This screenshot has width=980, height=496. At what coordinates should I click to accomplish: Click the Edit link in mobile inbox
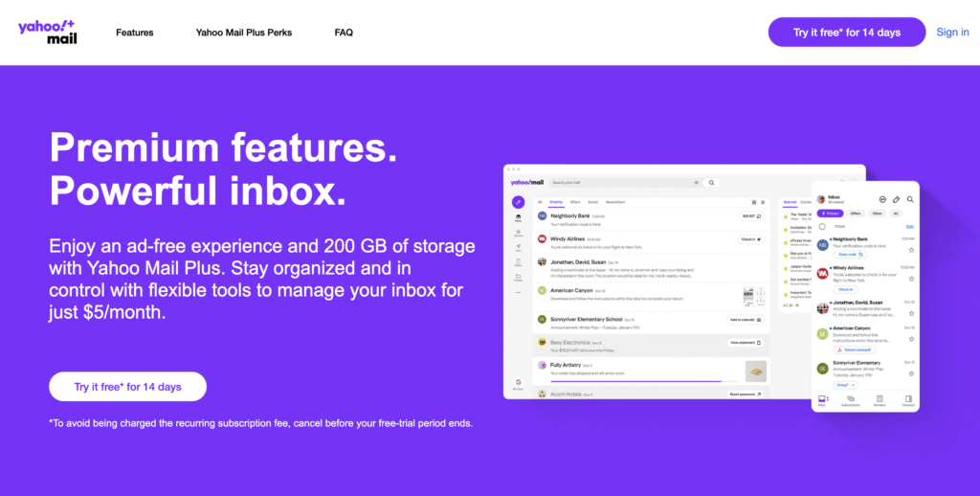click(910, 226)
